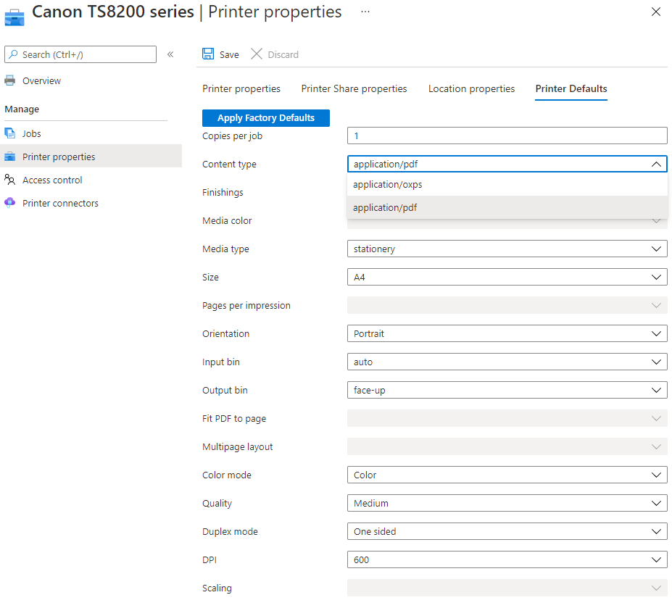Click the Apply Factory Defaults button
Screen dimensions: 672x616
click(x=266, y=118)
